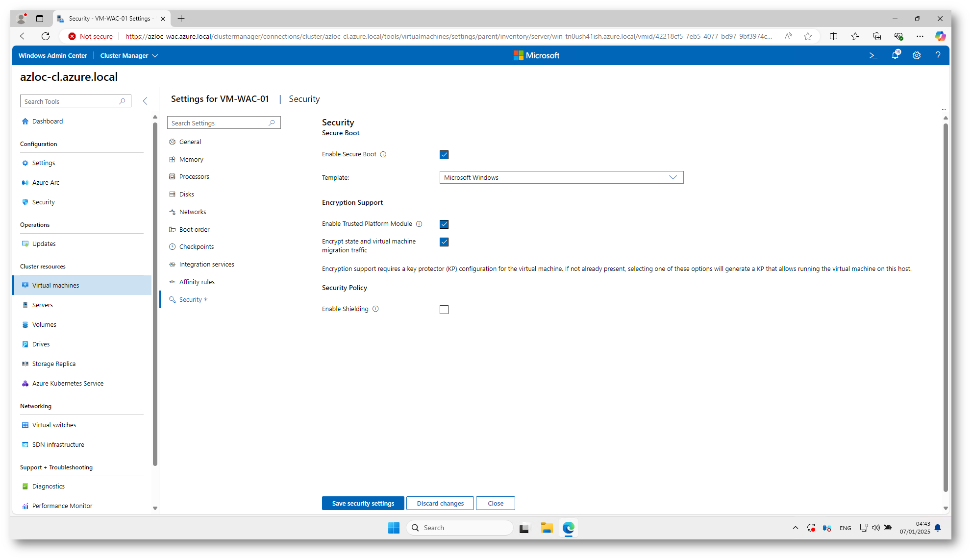
Task: Go back in browser history
Action: pyautogui.click(x=24, y=36)
